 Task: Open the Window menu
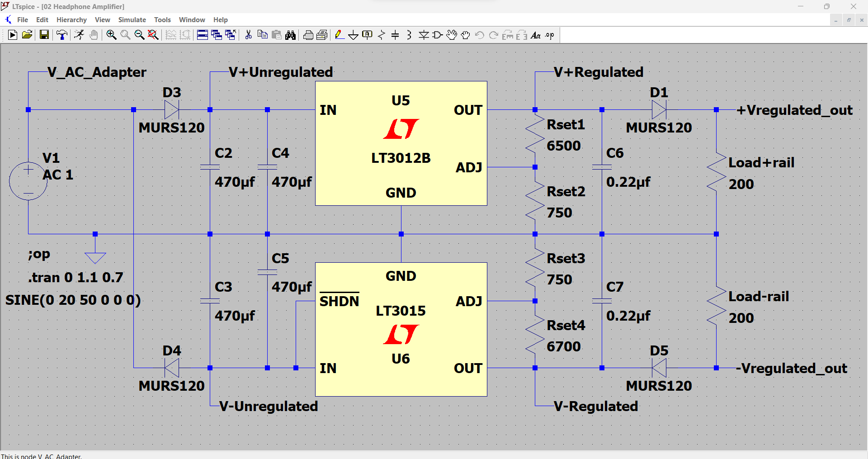point(192,19)
